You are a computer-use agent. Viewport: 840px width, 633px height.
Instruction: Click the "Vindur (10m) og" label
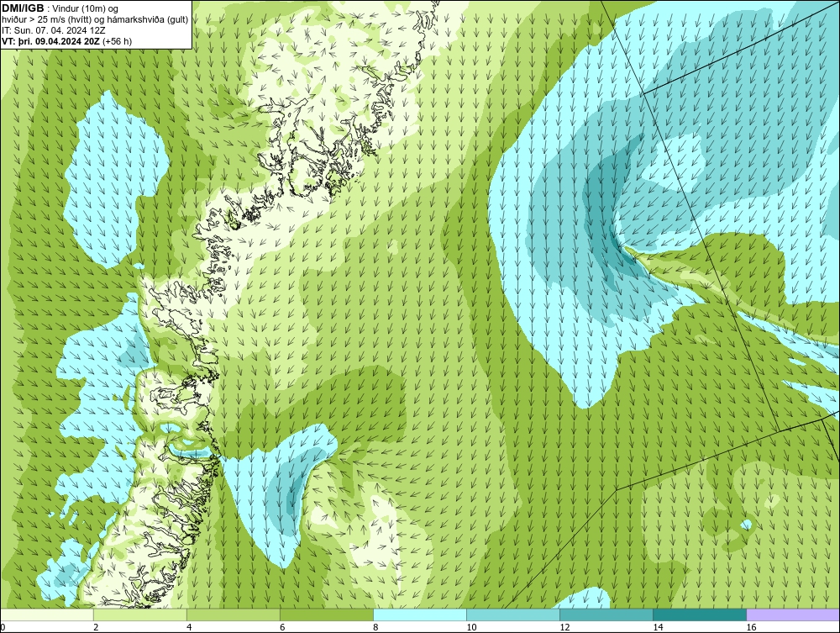tap(87, 8)
